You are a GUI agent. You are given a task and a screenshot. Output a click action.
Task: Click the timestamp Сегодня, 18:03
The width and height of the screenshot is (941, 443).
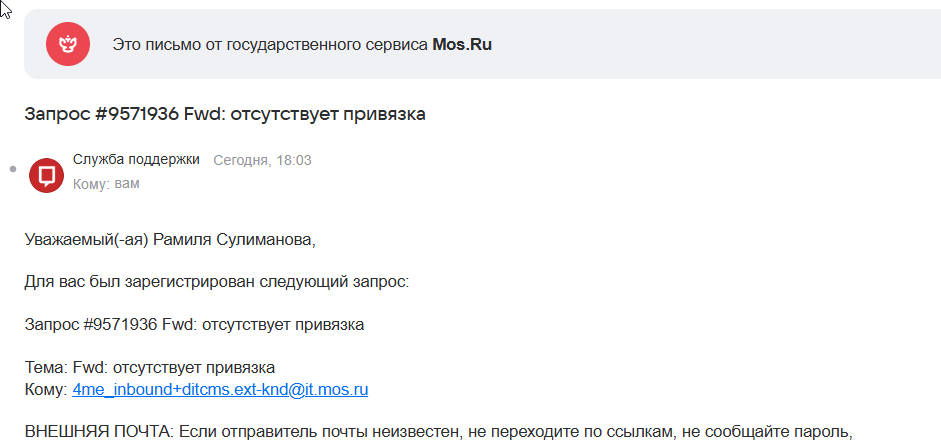(262, 160)
